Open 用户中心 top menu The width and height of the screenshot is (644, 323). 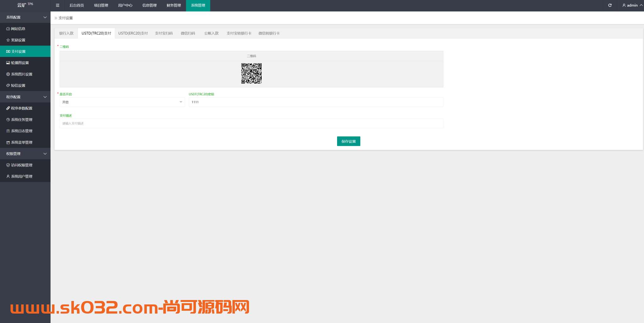(125, 5)
